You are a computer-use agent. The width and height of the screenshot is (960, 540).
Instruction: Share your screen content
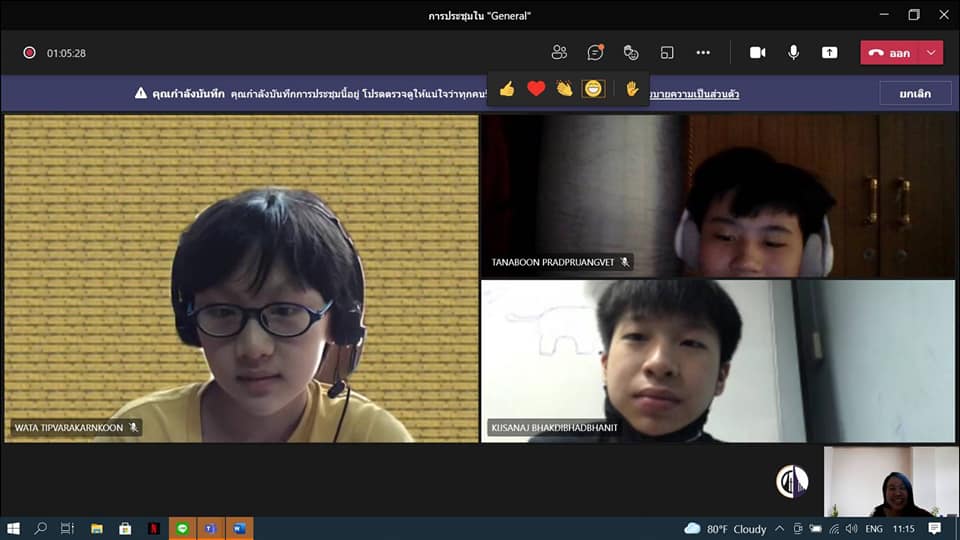829,53
